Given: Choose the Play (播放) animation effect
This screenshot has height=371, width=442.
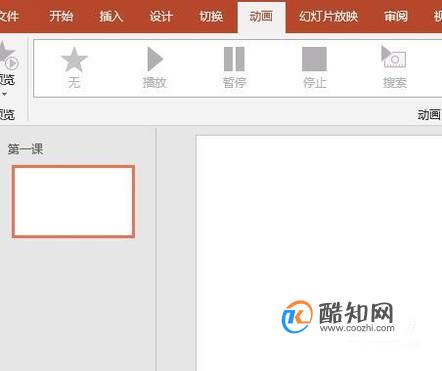Looking at the screenshot, I should [154, 68].
